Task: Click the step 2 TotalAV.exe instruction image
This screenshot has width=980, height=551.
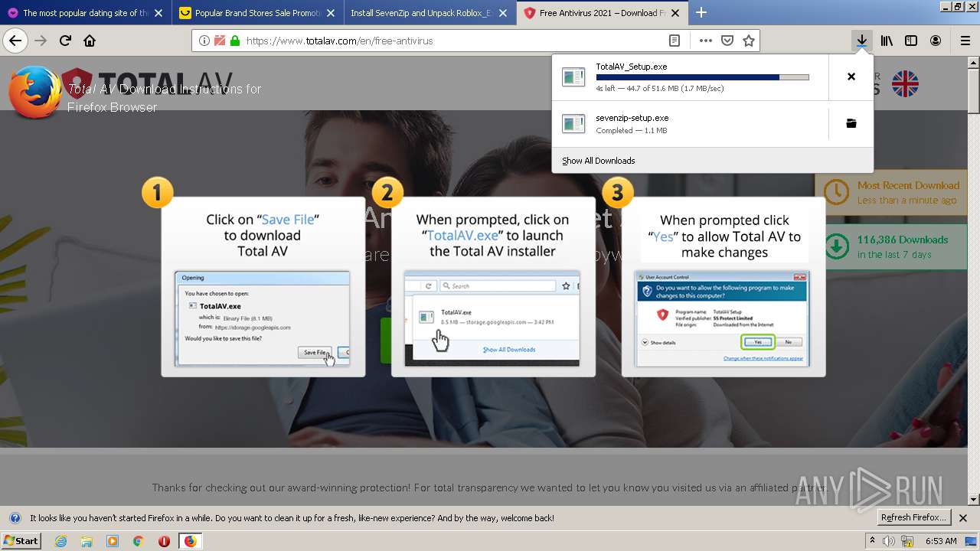Action: tap(492, 318)
